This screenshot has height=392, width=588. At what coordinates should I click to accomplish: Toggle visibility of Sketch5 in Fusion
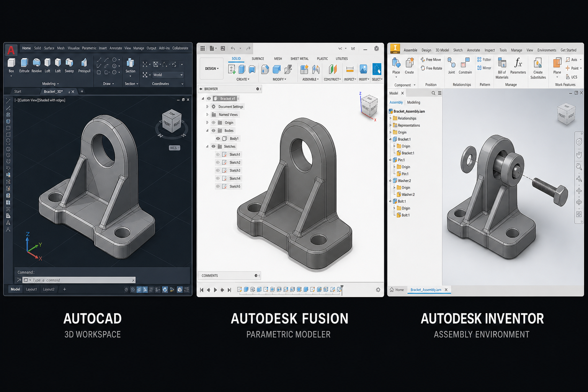coord(218,186)
